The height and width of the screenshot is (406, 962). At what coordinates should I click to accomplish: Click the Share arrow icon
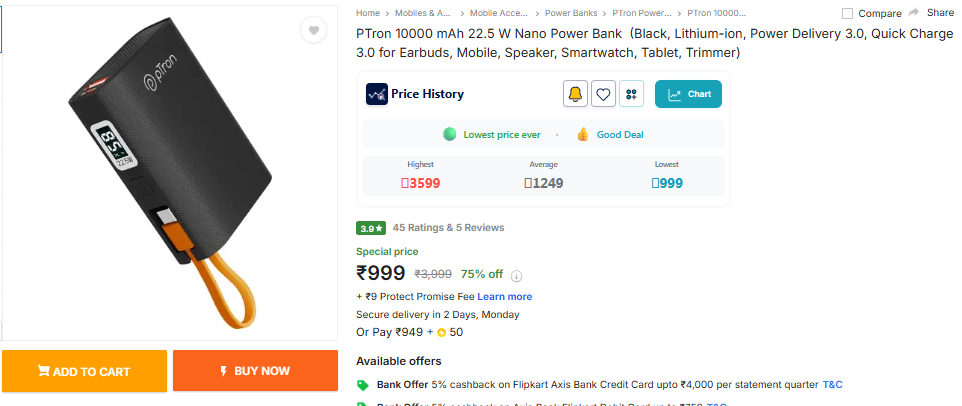click(x=913, y=13)
